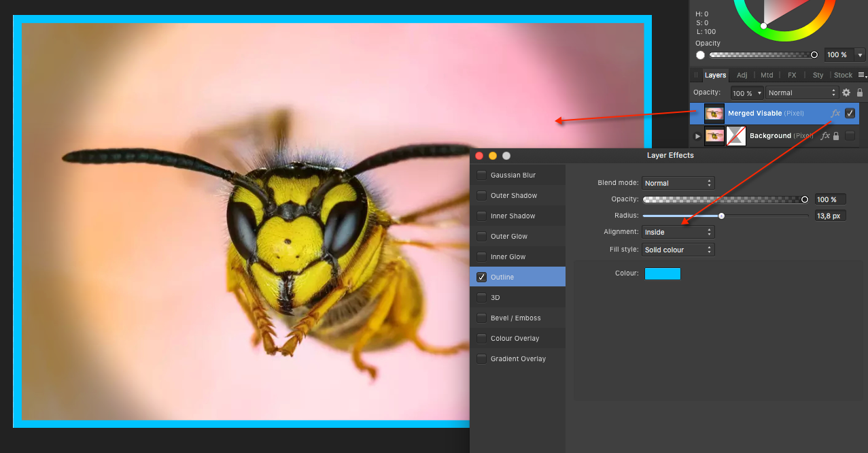Click the cyan Outline colour swatch
Screen dimensions: 868x453
point(662,273)
